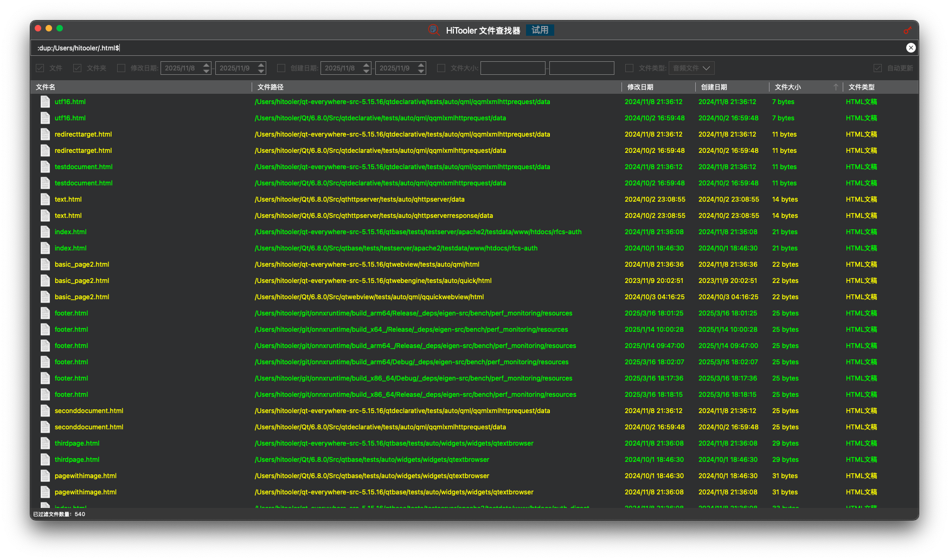
Task: Toggle the 文件夹 checkbox
Action: click(78, 68)
